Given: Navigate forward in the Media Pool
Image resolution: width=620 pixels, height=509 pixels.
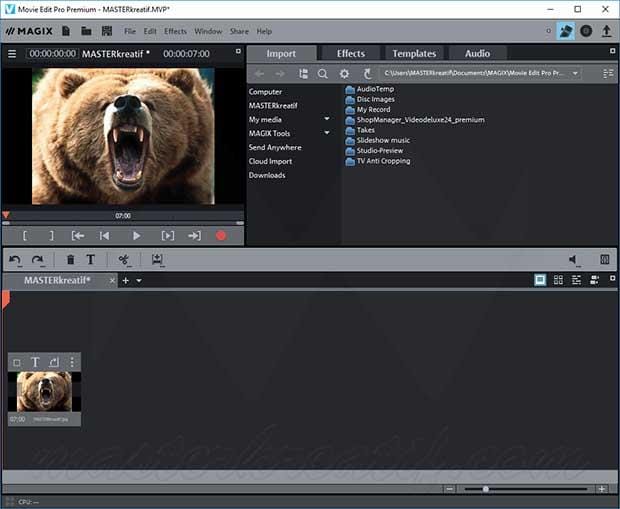Looking at the screenshot, I should coord(280,74).
